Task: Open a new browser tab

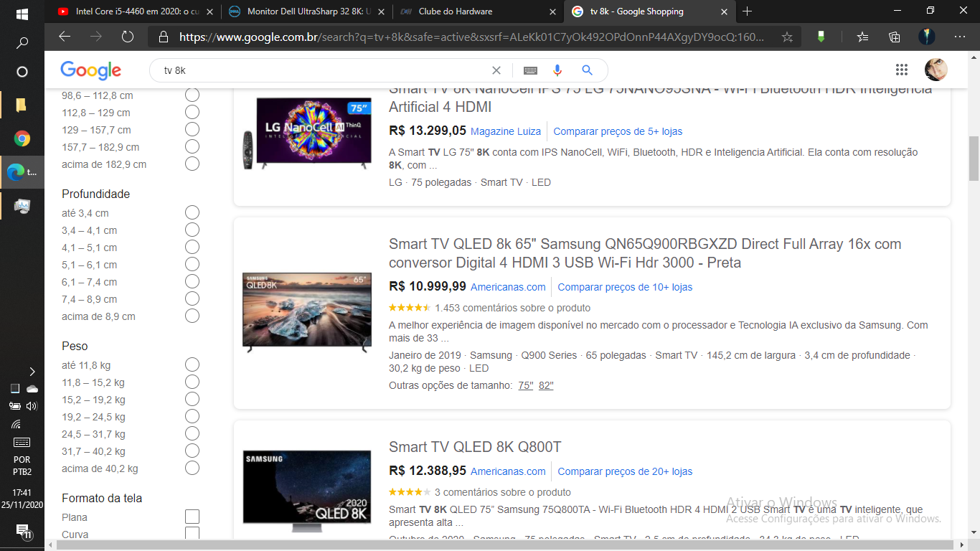Action: click(x=747, y=11)
